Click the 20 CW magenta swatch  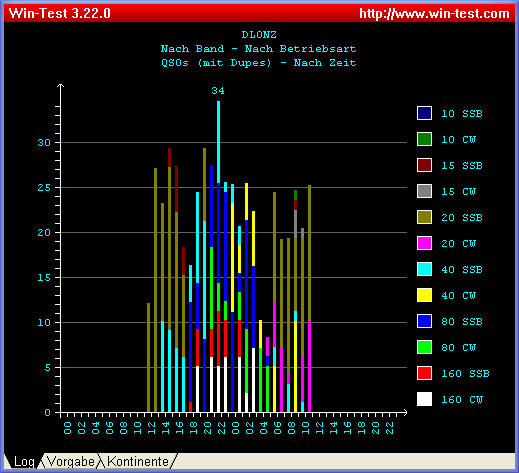click(424, 243)
